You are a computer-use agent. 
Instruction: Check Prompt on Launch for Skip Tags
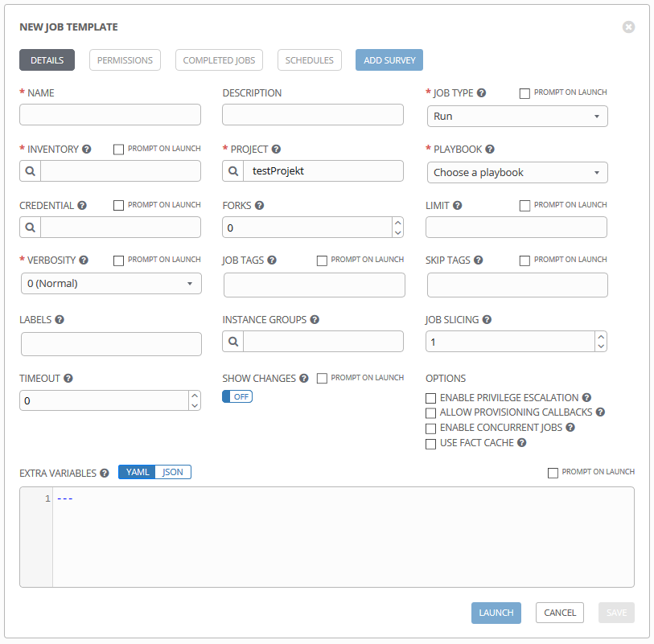coord(524,260)
